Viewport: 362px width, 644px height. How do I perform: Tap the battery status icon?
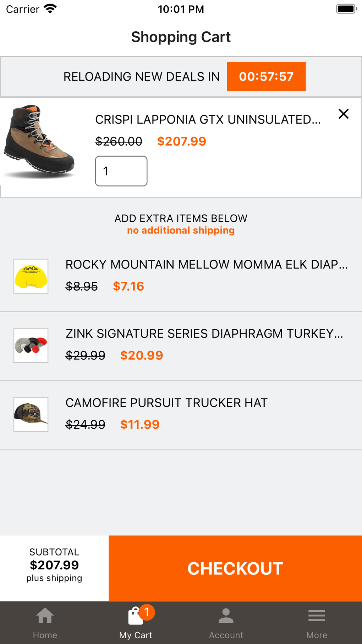(x=346, y=9)
